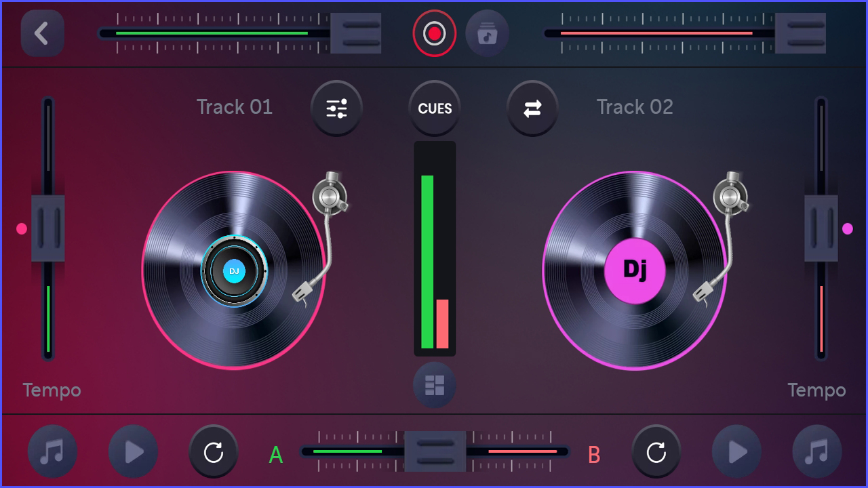Click the track swap icon beside Track 02
868x488 pixels.
533,108
